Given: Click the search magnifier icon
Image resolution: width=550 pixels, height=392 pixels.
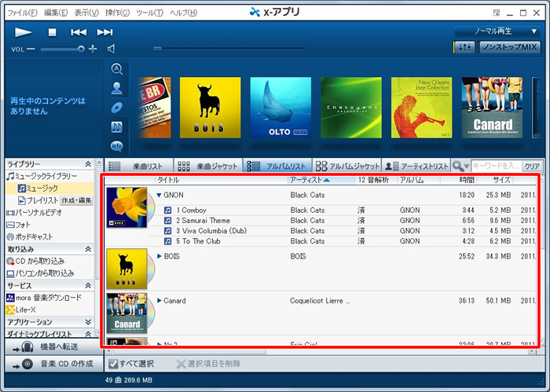Looking at the screenshot, I should (457, 167).
